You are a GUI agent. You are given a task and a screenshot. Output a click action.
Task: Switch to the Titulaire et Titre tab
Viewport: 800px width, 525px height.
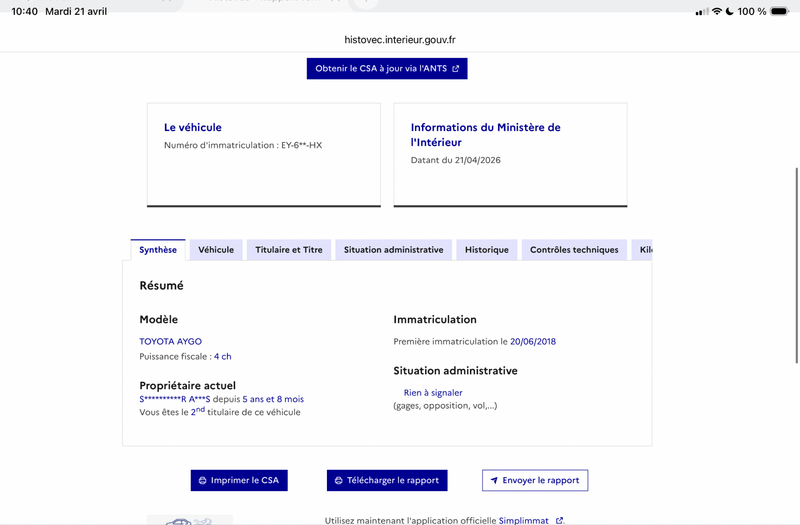[289, 250]
